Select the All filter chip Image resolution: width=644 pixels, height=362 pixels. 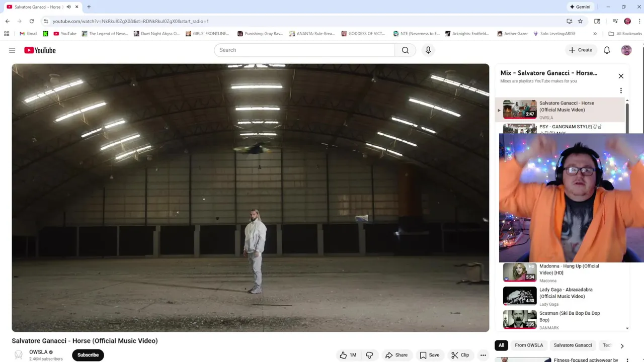[501, 345]
